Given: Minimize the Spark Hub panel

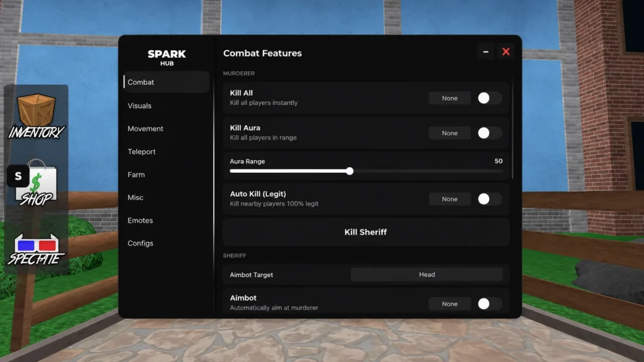Looking at the screenshot, I should click(x=486, y=52).
